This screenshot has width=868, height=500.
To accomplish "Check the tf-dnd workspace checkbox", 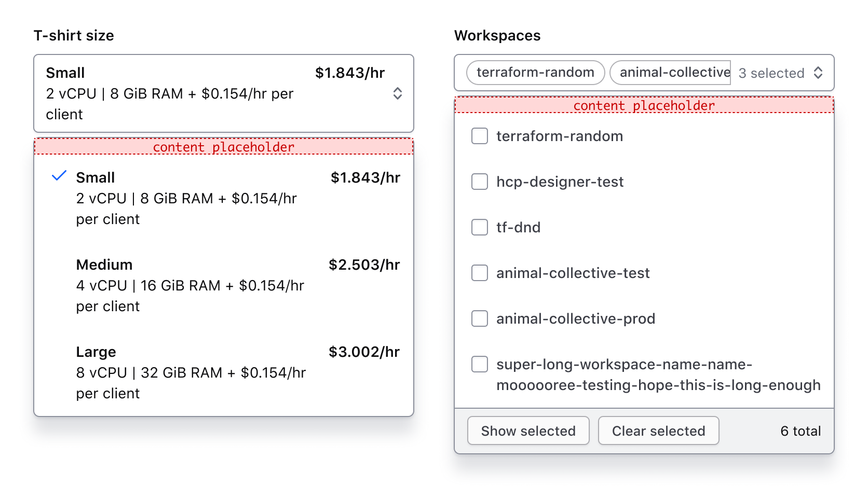I will [x=479, y=227].
